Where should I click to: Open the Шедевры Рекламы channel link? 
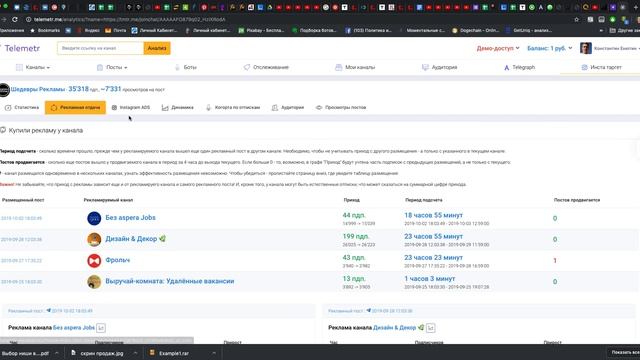pos(38,89)
